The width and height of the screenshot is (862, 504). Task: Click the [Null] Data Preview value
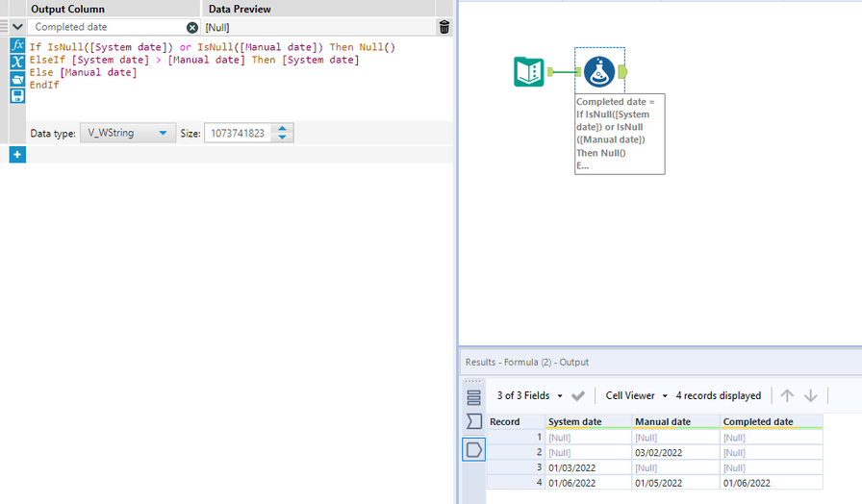pos(217,28)
